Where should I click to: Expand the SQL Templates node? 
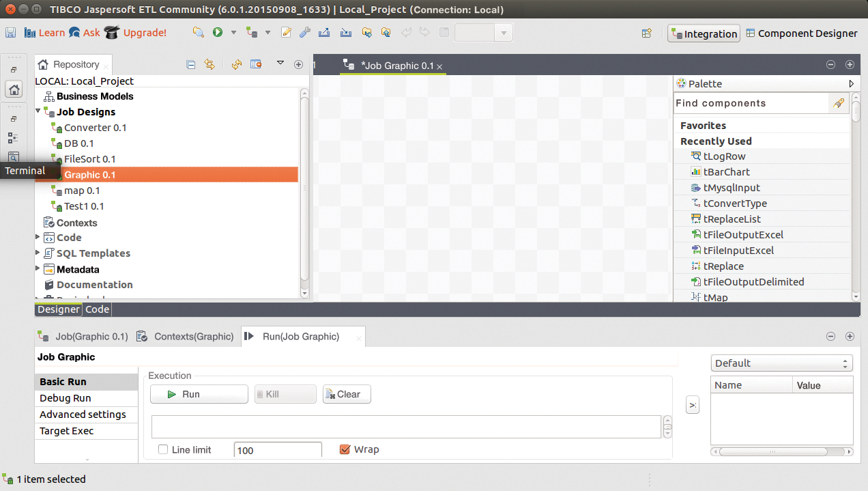coord(39,253)
